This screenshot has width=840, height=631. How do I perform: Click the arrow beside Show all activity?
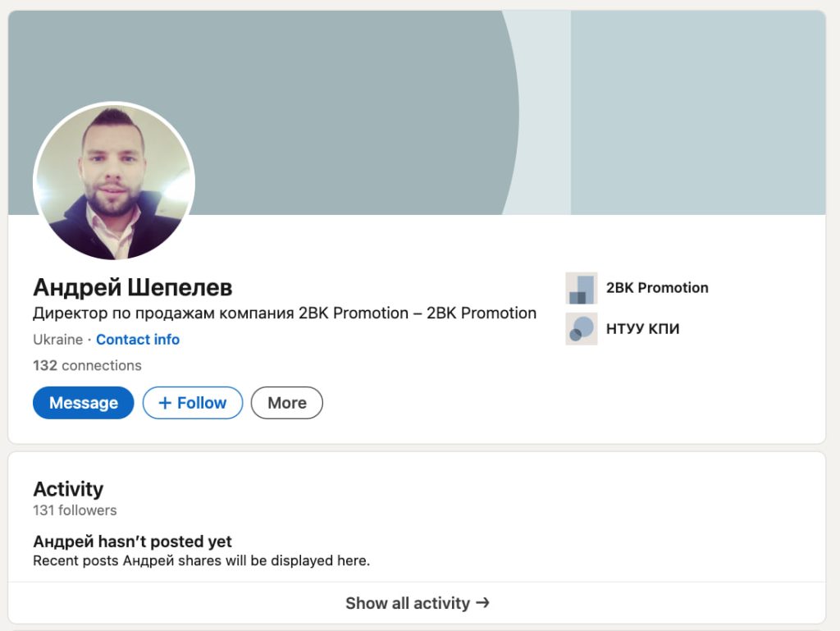[483, 603]
